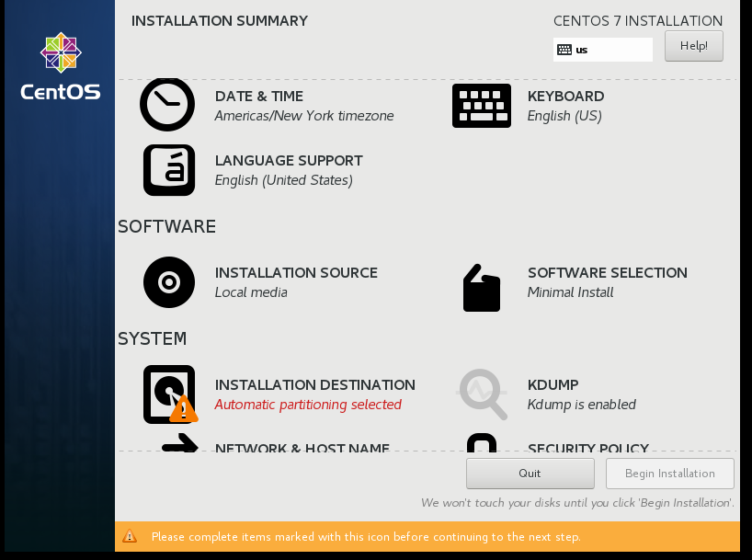752x560 pixels.
Task: Select SOFTWARE SELECTION heading
Action: [607, 272]
